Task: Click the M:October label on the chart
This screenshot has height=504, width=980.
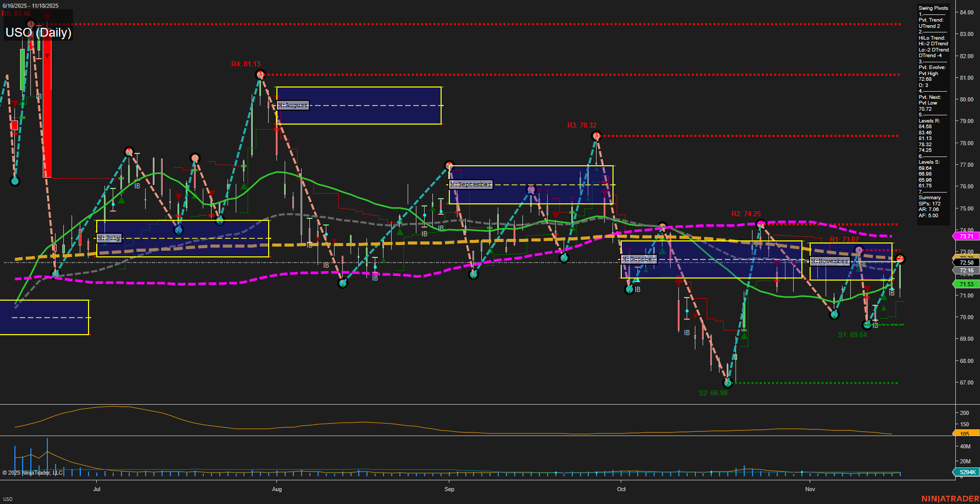Action: pos(638,259)
